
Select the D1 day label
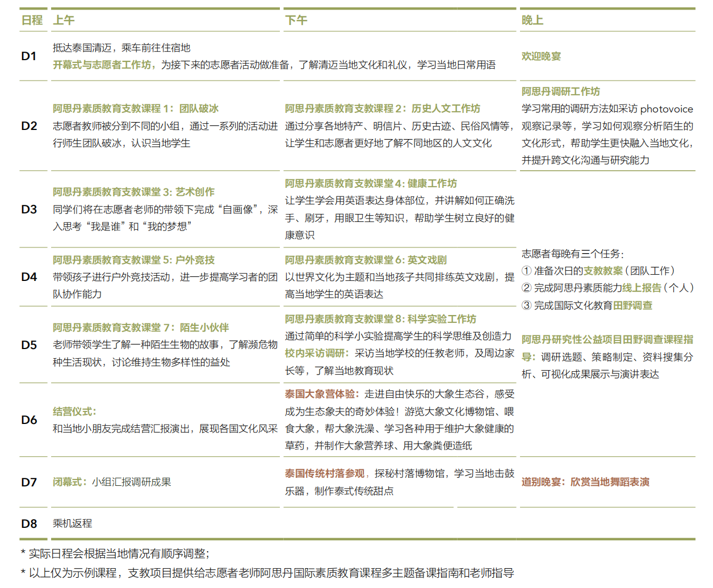(x=29, y=56)
